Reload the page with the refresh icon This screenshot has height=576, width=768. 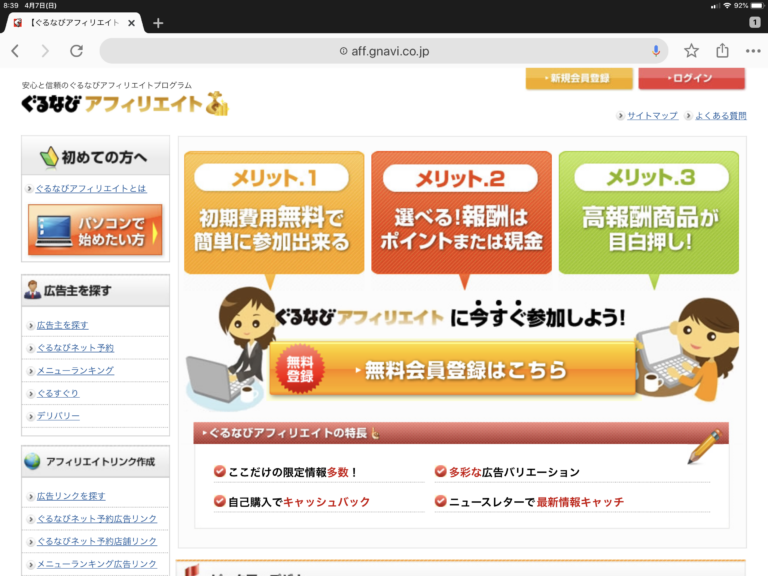(x=76, y=51)
